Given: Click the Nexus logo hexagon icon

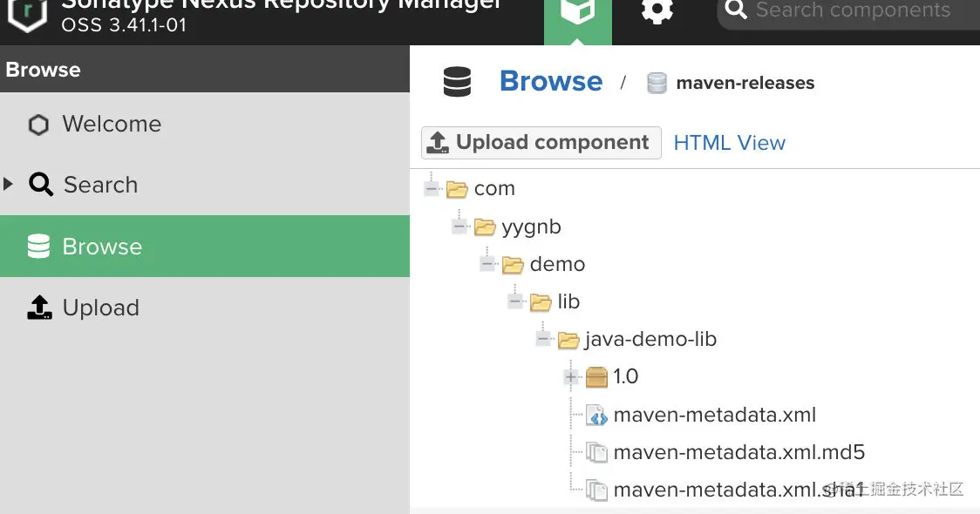Looking at the screenshot, I should (27, 15).
